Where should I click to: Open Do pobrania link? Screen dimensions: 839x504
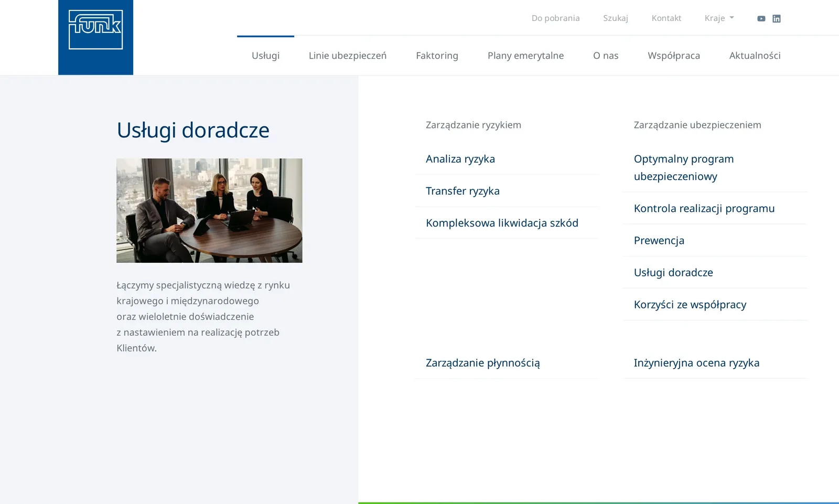click(555, 18)
